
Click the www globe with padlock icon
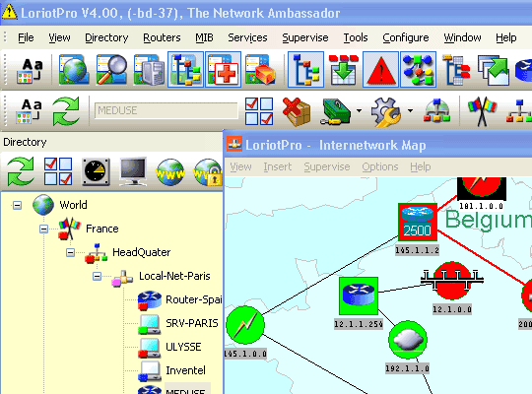click(x=208, y=172)
